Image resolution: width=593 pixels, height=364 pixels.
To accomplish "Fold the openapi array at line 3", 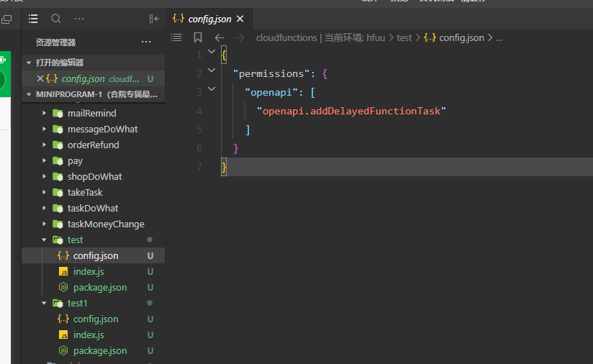I will [212, 88].
